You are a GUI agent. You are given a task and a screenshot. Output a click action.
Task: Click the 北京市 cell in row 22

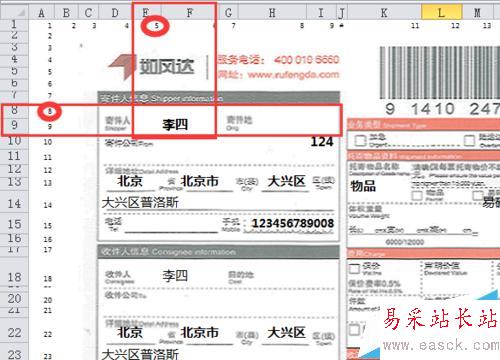(x=199, y=333)
